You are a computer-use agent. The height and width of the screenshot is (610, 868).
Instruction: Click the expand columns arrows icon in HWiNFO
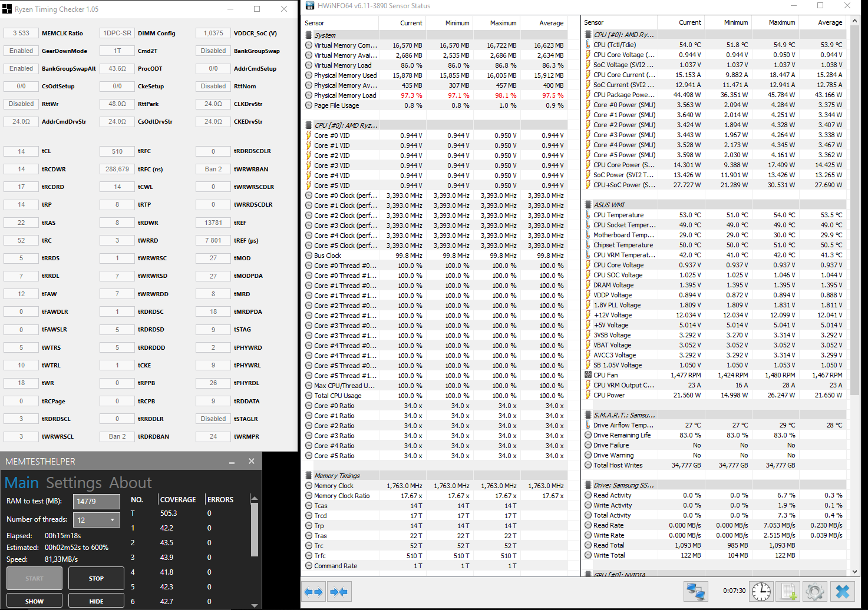click(x=313, y=592)
